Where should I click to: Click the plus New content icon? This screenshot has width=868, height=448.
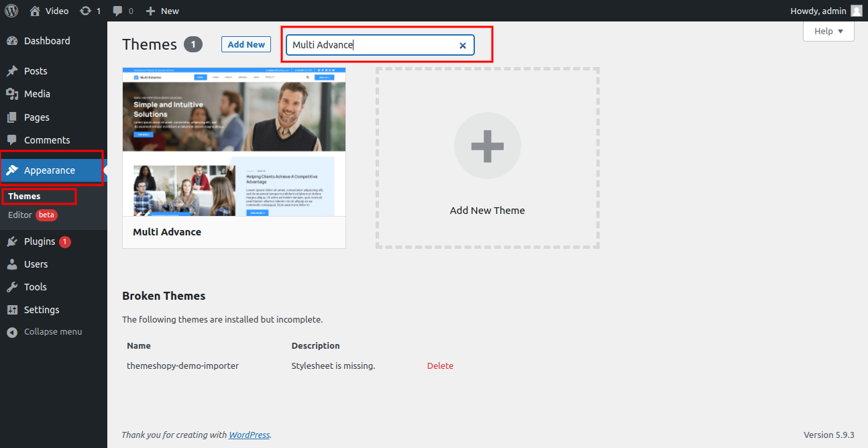coord(150,11)
